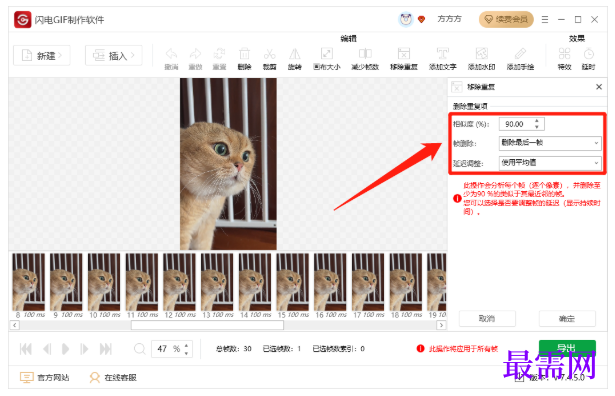Click the Similarity (相似度) value field

point(516,124)
